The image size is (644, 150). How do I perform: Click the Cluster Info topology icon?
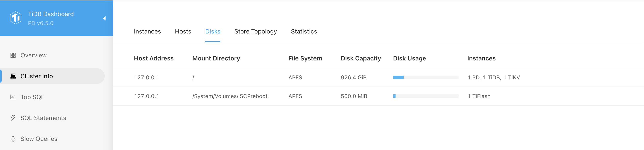tap(13, 76)
